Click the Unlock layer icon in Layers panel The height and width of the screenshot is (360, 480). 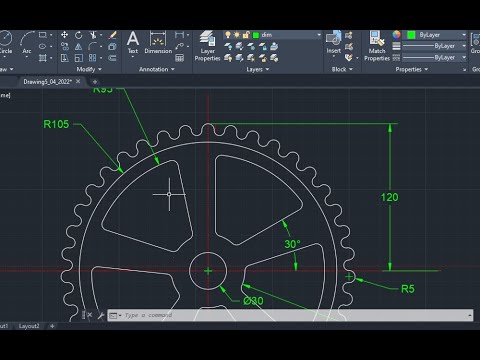point(263,58)
